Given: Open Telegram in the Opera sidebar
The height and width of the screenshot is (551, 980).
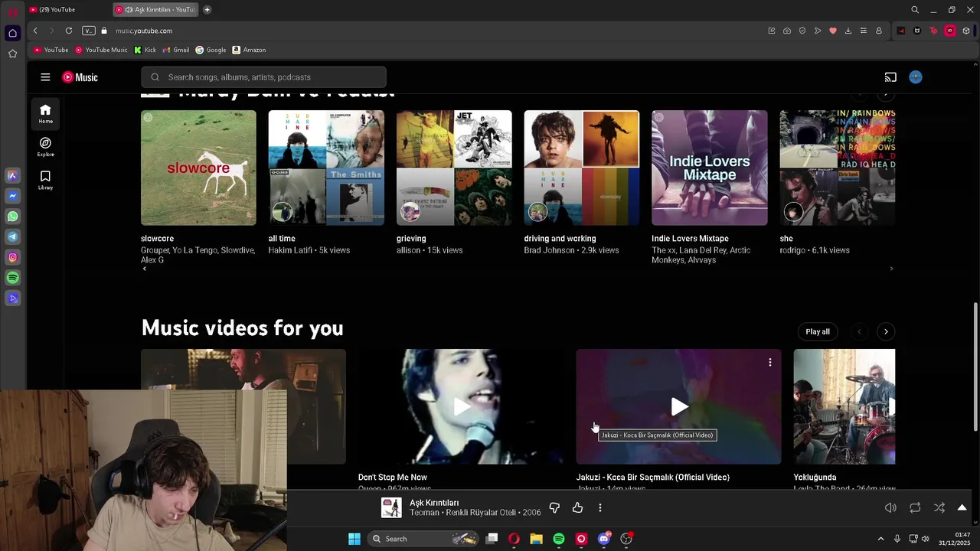Looking at the screenshot, I should [x=12, y=237].
